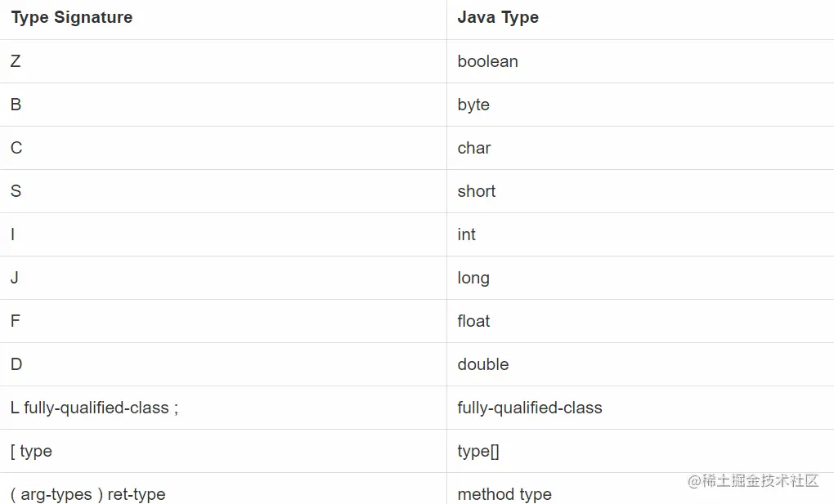This screenshot has width=834, height=504.
Task: Click the 'type[]' Java type cell
Action: point(478,451)
